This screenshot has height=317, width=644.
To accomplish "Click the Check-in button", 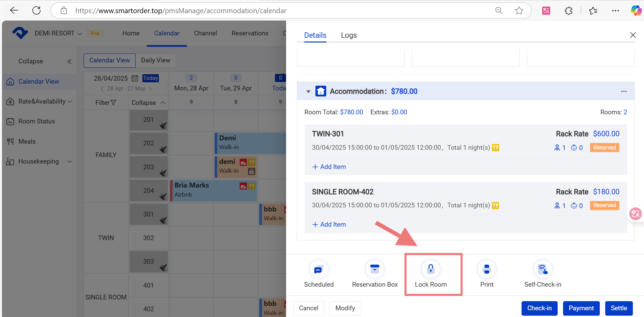I will coord(539,308).
